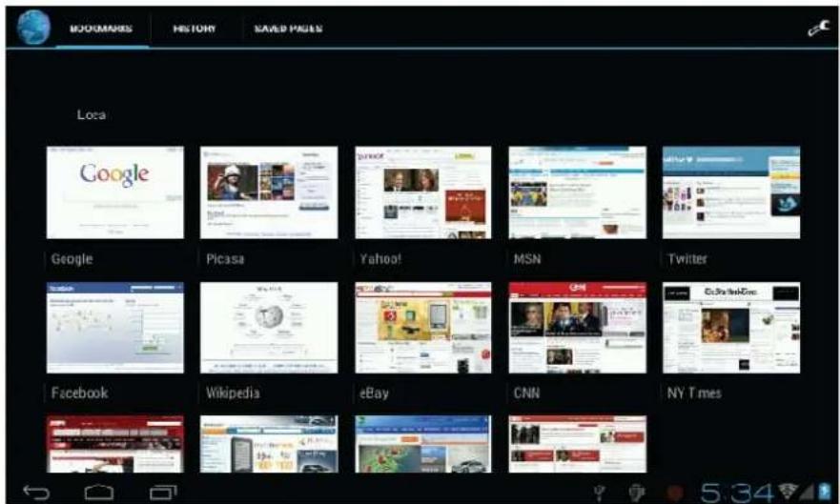Click the eBay bookmark label
The height and width of the screenshot is (504, 840).
click(x=374, y=393)
